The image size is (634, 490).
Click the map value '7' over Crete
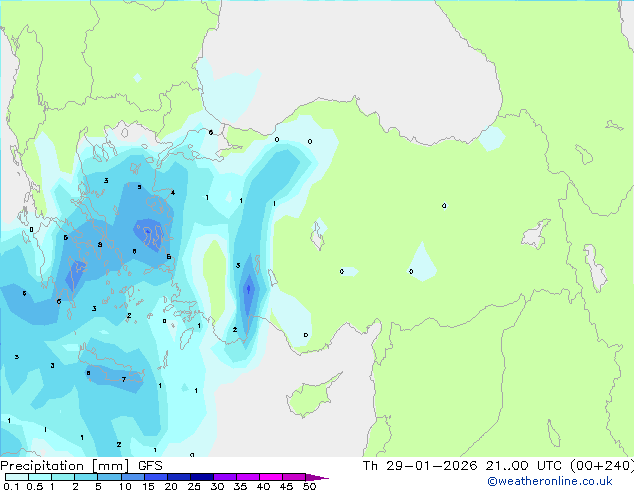click(x=124, y=380)
